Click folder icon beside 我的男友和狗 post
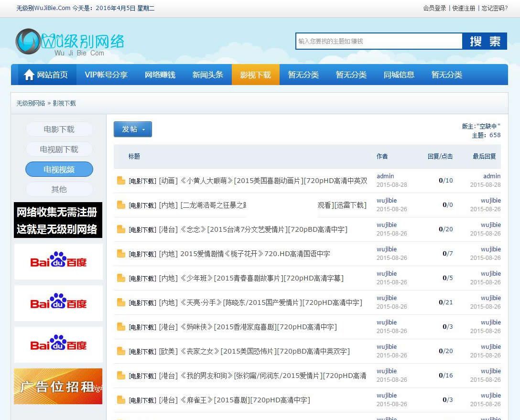 [x=121, y=375]
